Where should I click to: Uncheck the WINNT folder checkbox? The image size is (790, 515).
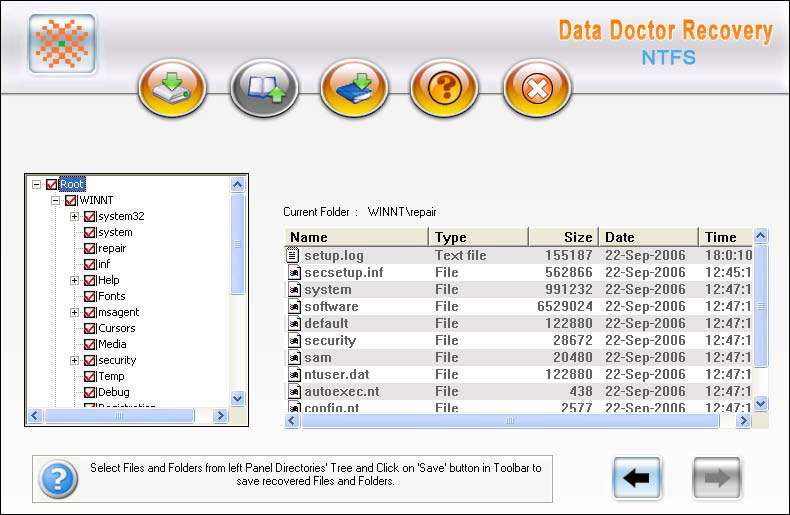click(71, 201)
